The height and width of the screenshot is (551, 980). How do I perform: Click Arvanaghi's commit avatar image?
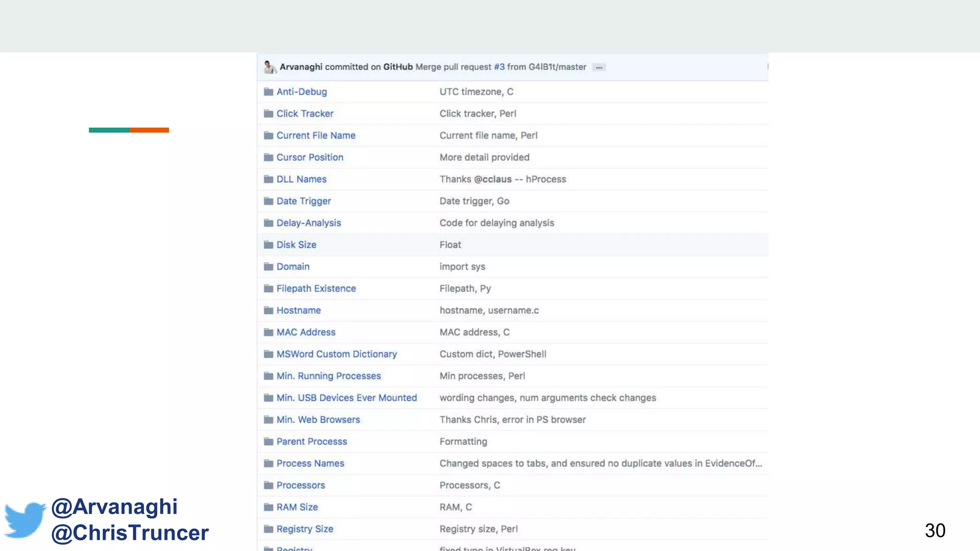coord(269,67)
